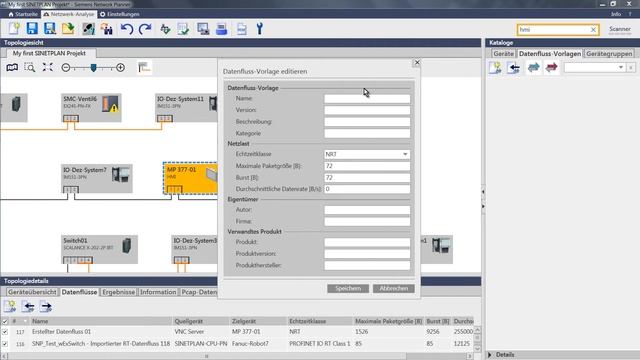Screen dimensions: 640x360
Task: Click the Firma input field
Action: point(367,222)
